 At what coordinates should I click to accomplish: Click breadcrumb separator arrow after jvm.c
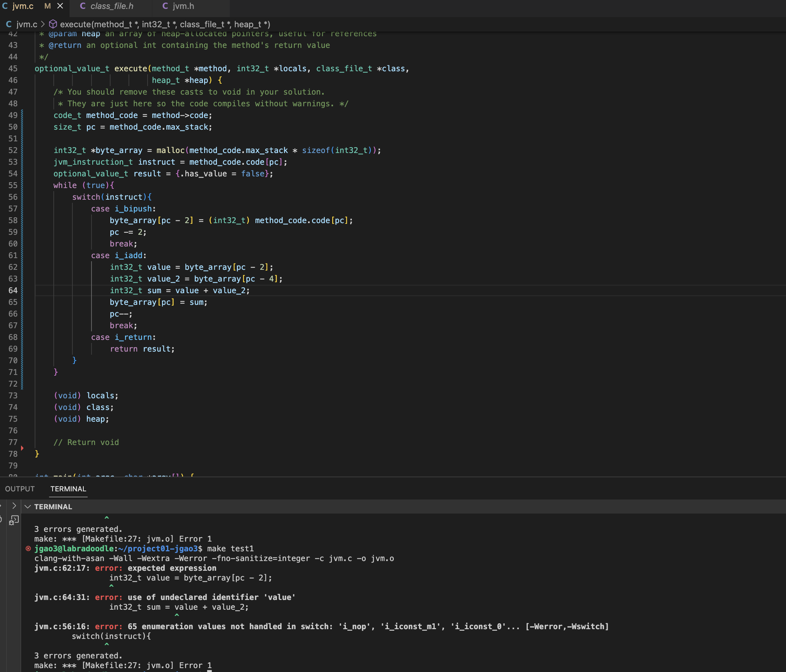pyautogui.click(x=43, y=25)
